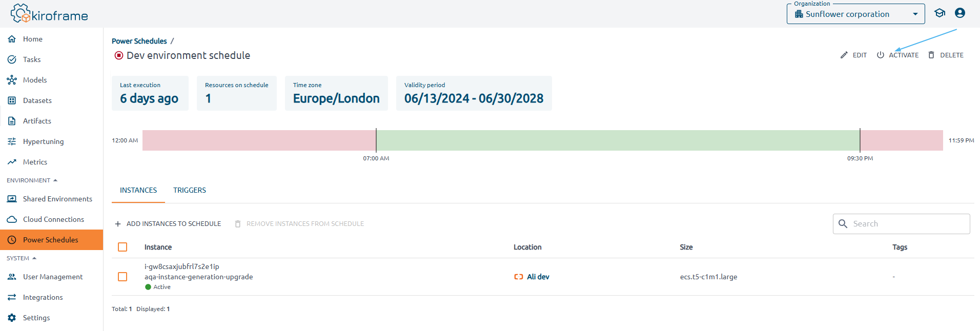Click the Datasets icon in sidebar
Image resolution: width=980 pixels, height=331 pixels.
click(x=12, y=100)
